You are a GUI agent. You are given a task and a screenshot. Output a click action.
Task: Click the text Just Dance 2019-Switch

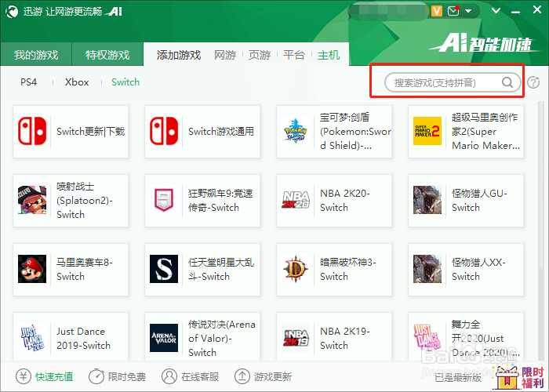coord(83,338)
